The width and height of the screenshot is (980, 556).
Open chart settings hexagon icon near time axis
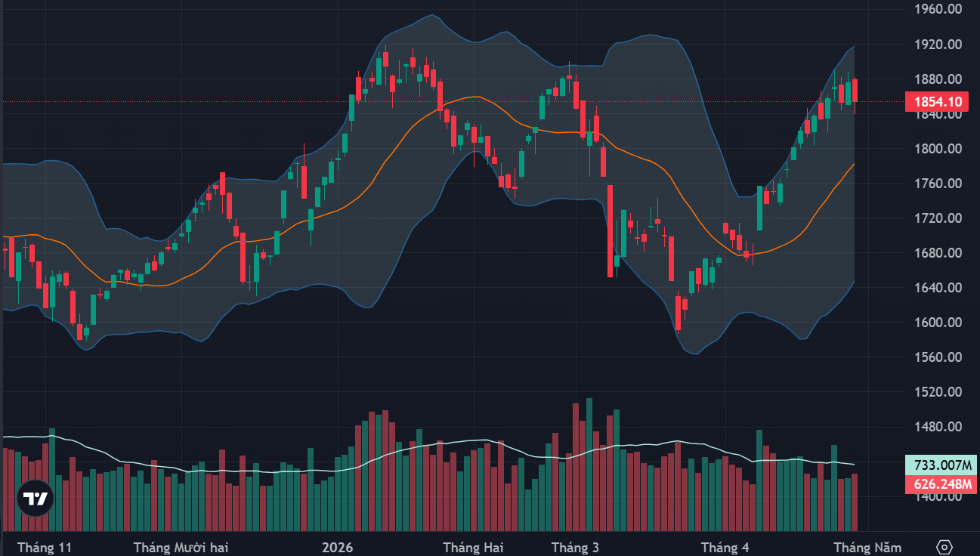click(x=944, y=547)
